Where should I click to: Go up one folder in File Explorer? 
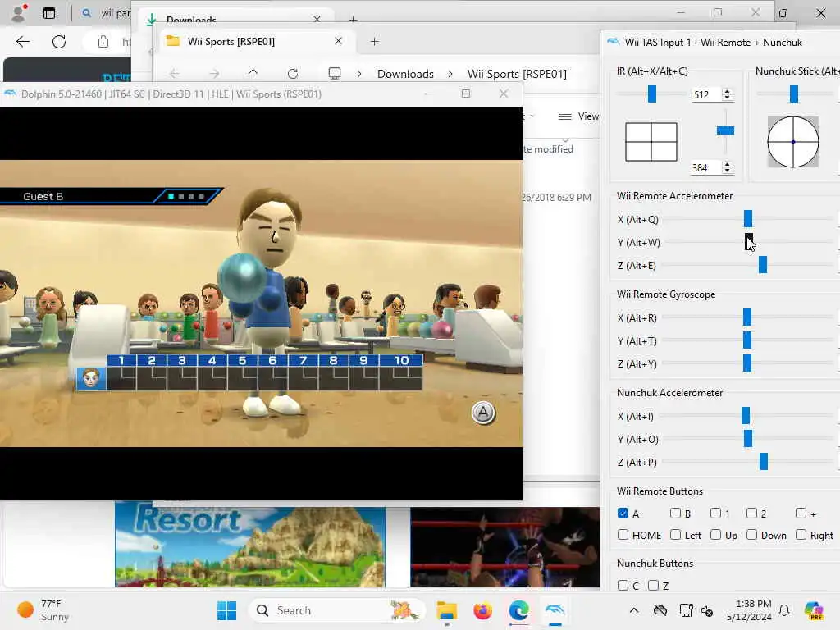click(x=253, y=73)
